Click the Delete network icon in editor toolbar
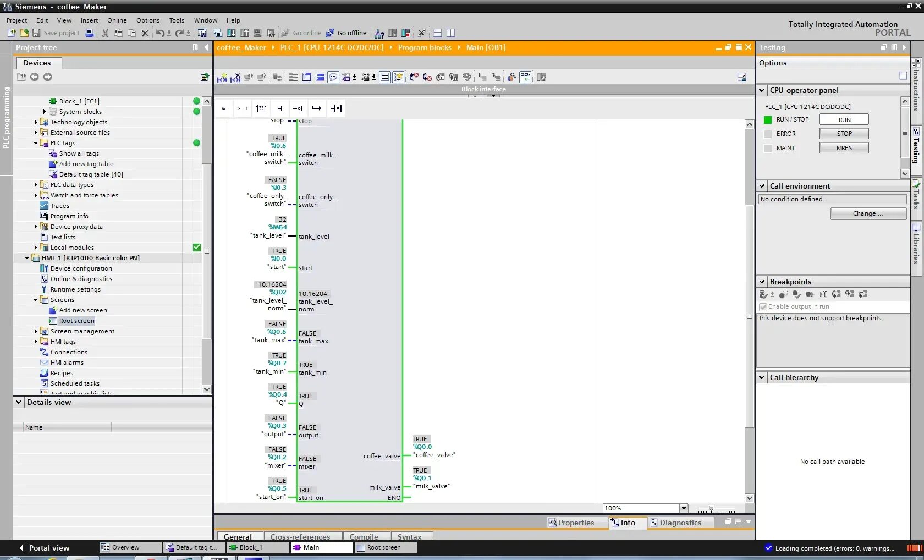The width and height of the screenshot is (924, 560). tap(235, 78)
